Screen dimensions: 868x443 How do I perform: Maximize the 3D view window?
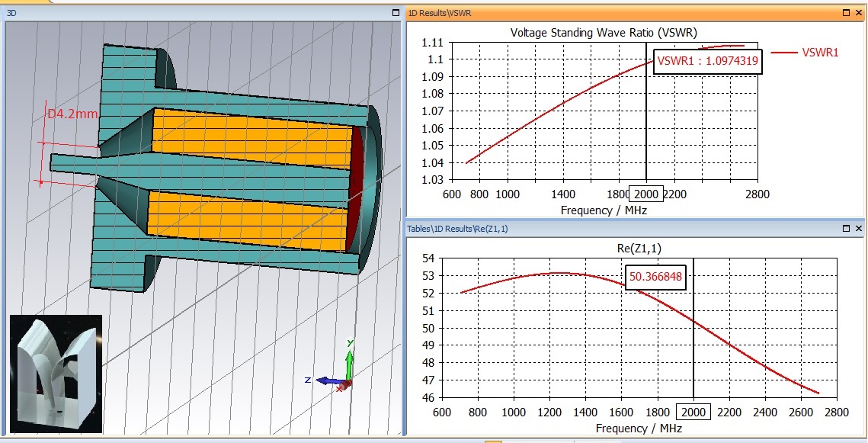(x=396, y=12)
